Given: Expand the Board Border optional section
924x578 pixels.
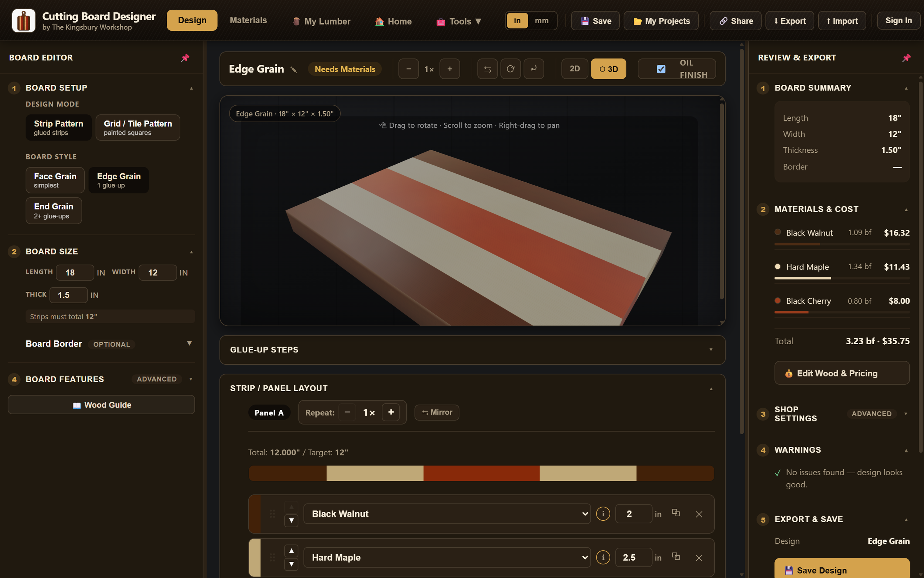Looking at the screenshot, I should (x=189, y=343).
